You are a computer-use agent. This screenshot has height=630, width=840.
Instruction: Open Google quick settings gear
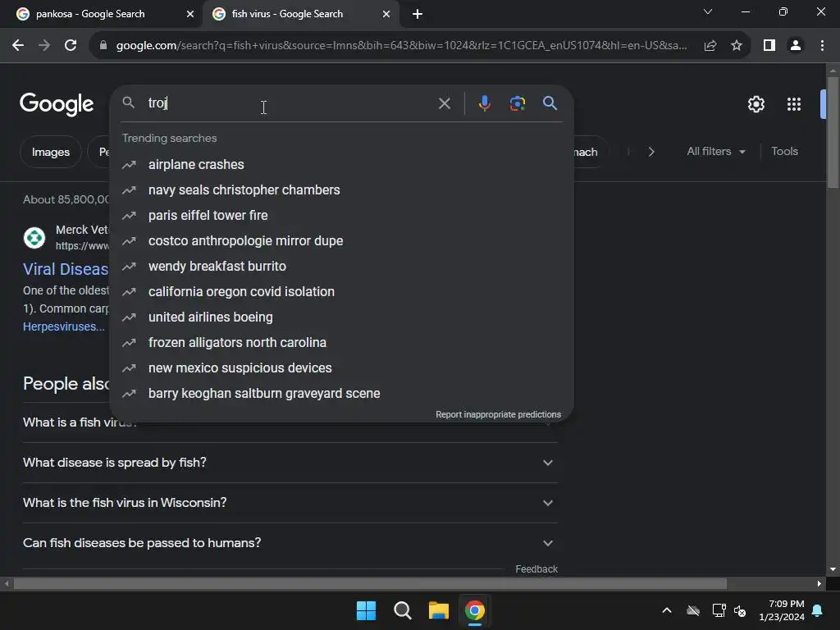tap(756, 104)
